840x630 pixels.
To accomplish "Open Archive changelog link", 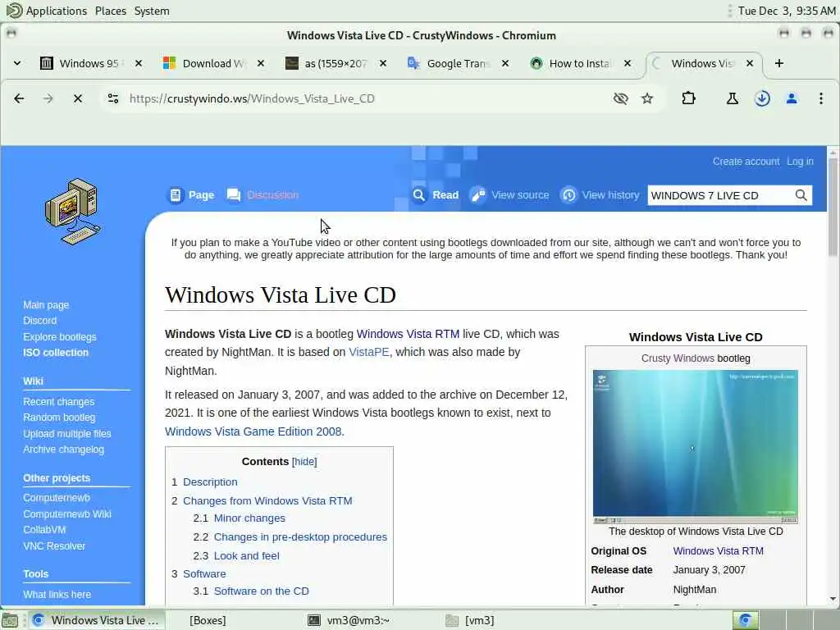I will (63, 450).
